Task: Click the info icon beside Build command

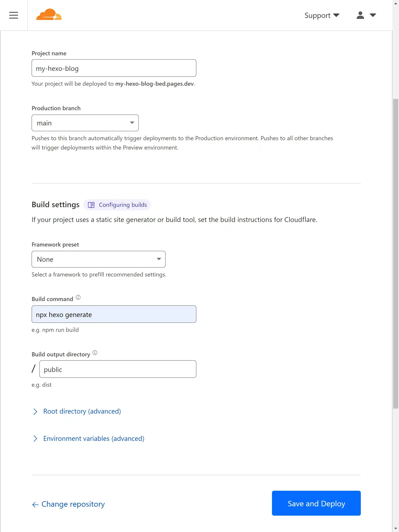Action: coord(78,297)
